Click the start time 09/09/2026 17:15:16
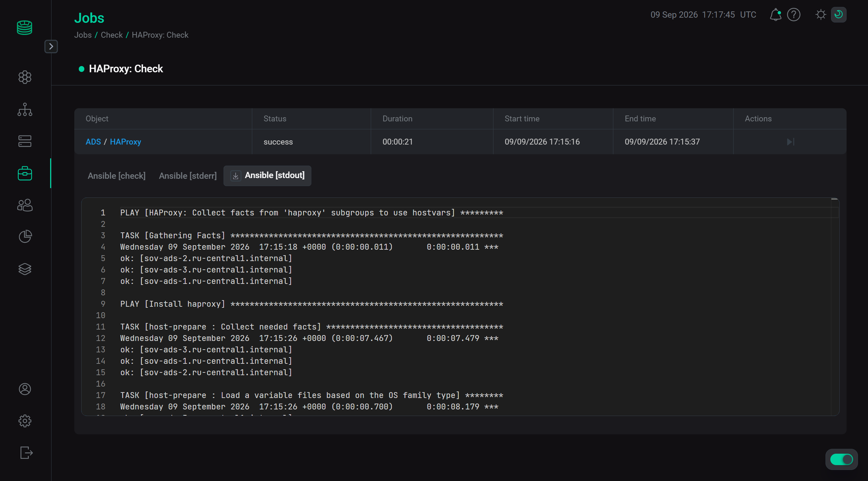868x481 pixels. 542,142
